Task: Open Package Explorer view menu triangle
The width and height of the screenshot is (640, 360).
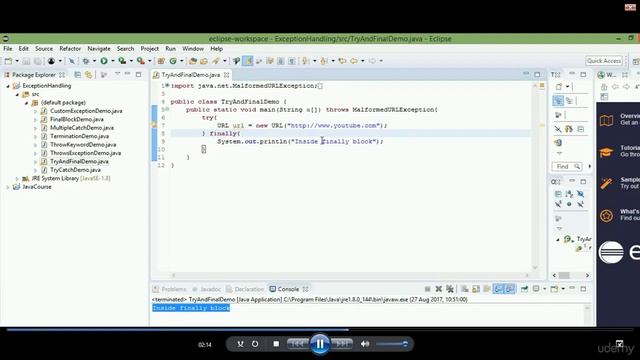Action: click(x=118, y=74)
